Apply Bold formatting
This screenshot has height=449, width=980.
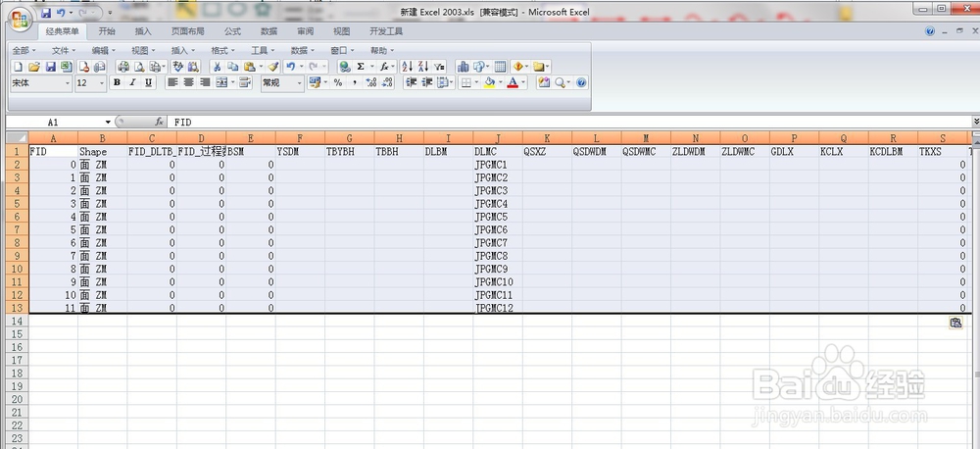tap(117, 82)
